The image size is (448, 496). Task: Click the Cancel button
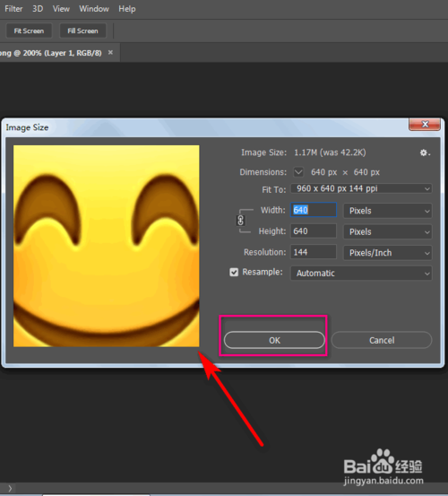click(382, 340)
